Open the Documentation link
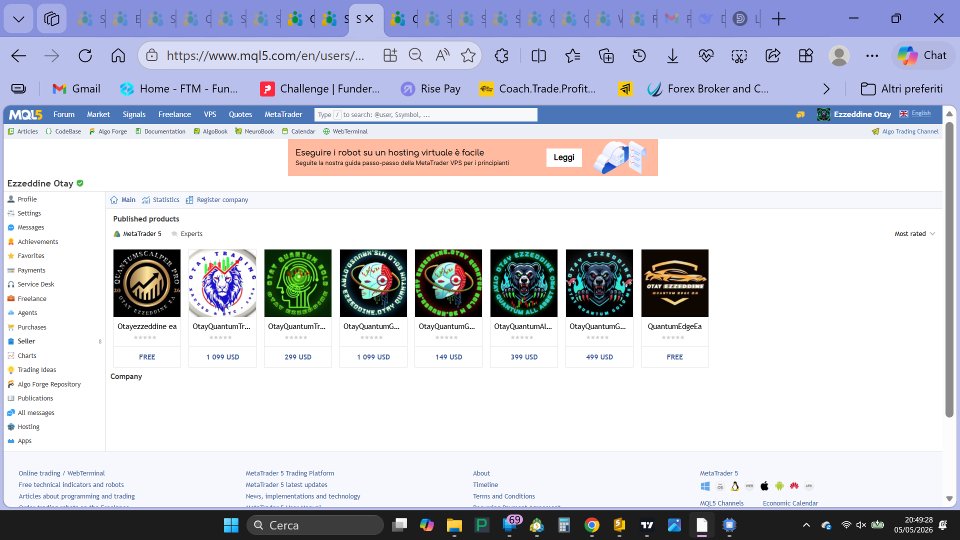This screenshot has width=960, height=540. (x=160, y=131)
